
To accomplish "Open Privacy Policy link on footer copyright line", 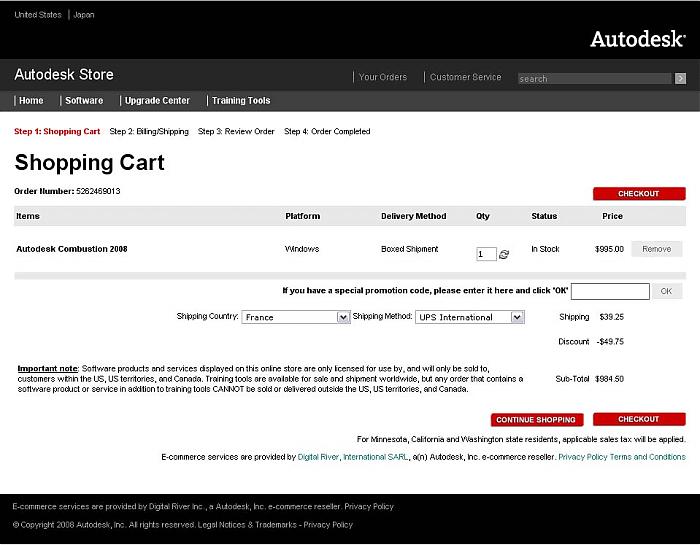I will (x=328, y=525).
